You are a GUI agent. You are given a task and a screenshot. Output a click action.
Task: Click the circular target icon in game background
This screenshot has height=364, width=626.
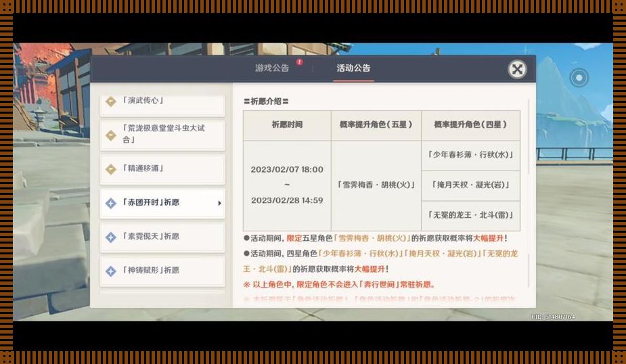(579, 77)
